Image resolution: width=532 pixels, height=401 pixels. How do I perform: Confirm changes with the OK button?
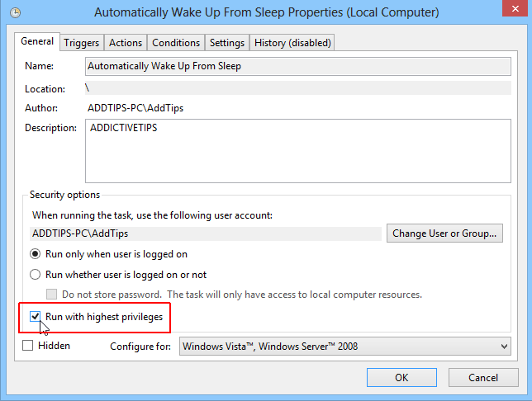point(401,378)
